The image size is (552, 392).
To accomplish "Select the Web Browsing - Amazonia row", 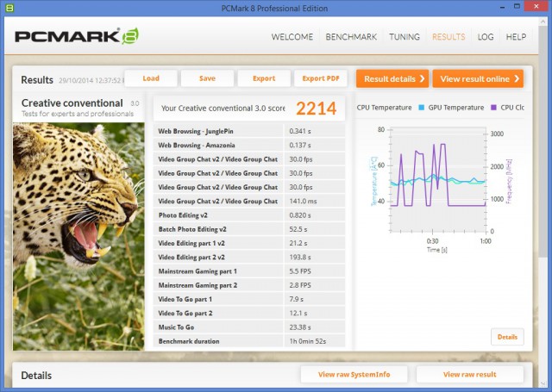I will click(249, 145).
